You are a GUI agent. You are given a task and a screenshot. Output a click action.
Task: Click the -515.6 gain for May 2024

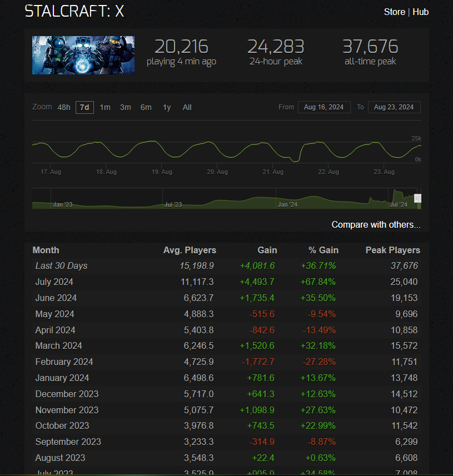pos(262,314)
